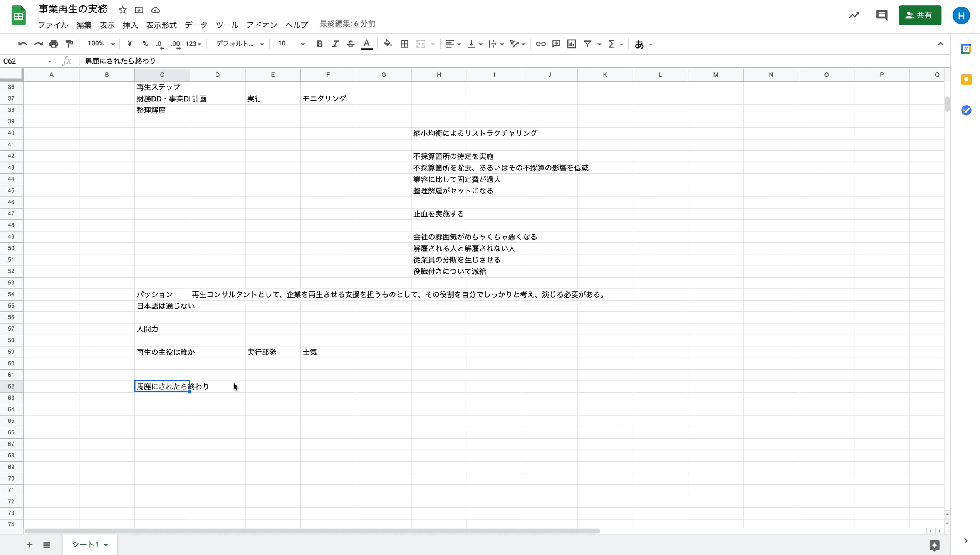Screen dimensions: 980x555
Task: Open the text color picker
Action: (366, 44)
